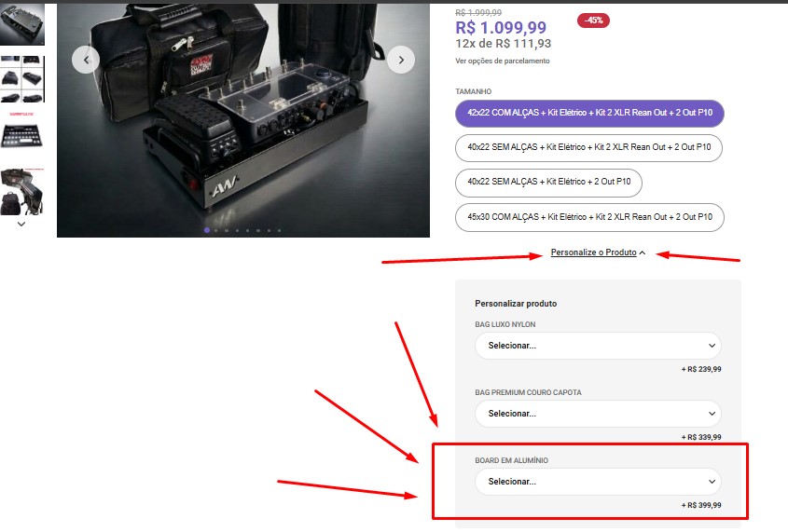Select the bag and backpack thumbnail

21,192
